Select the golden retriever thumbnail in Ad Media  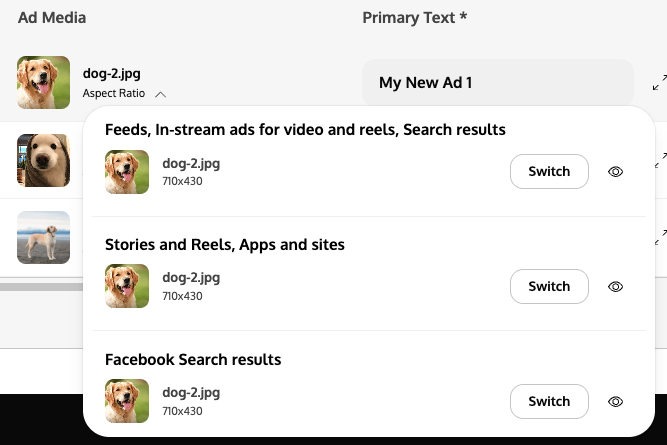(x=43, y=83)
